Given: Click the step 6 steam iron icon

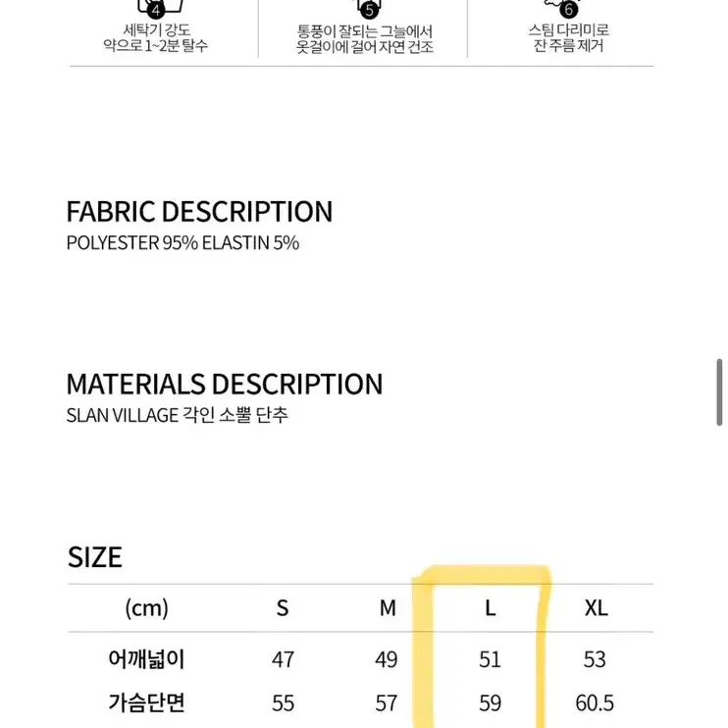Looking at the screenshot, I should (x=563, y=8).
